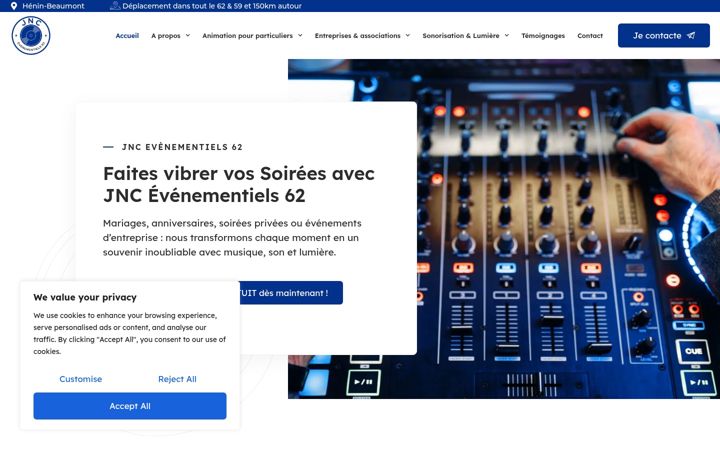Customise cookie preferences

81,379
